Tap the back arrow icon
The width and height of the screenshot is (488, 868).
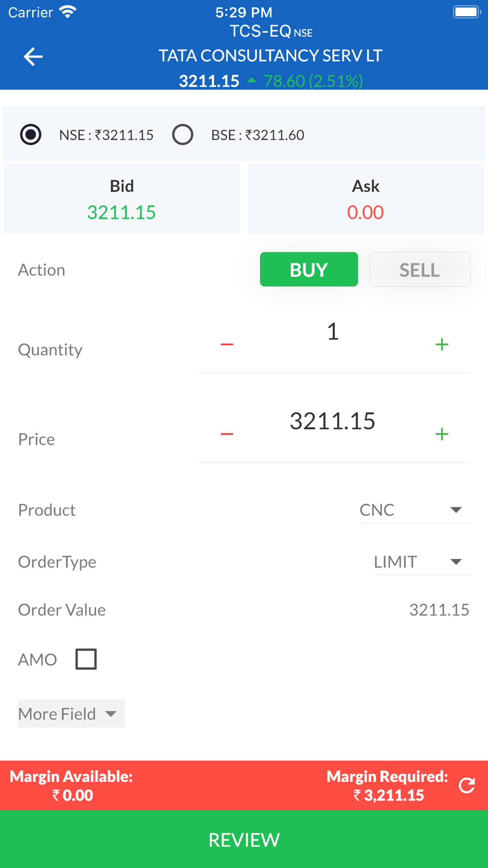[x=33, y=57]
